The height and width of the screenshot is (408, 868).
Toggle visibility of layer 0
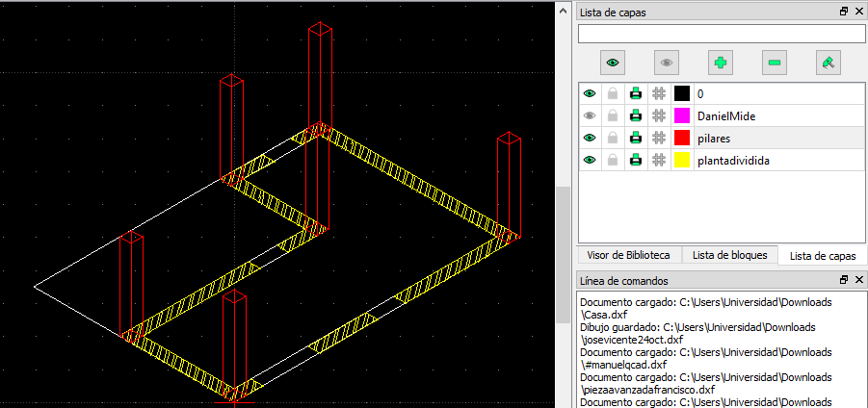[x=590, y=93]
